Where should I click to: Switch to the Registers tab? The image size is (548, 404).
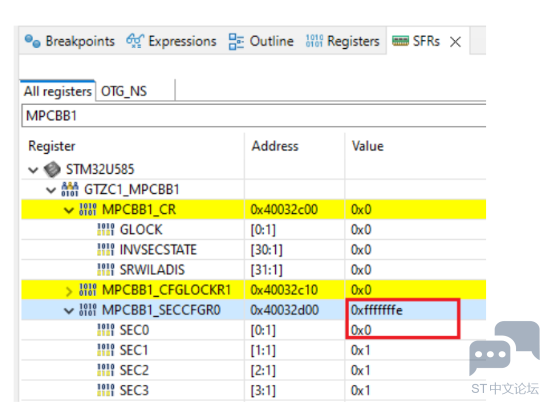tap(342, 41)
